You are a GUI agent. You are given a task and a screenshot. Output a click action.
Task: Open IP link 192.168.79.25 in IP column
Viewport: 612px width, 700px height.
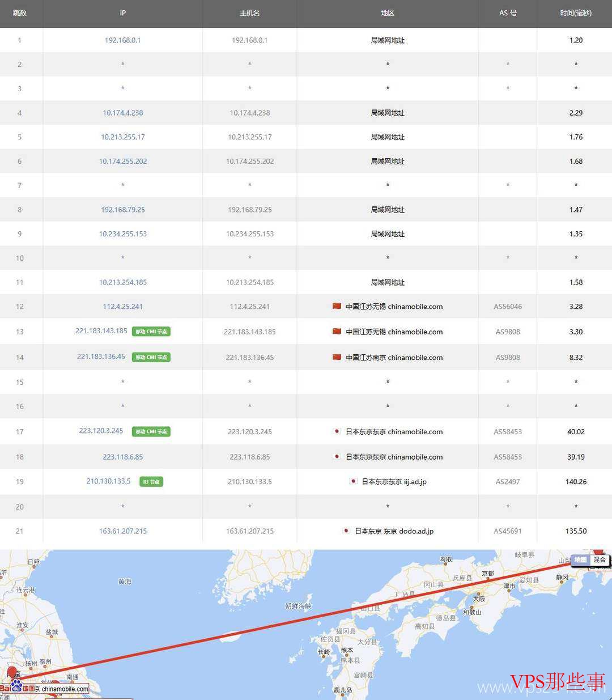(x=123, y=210)
